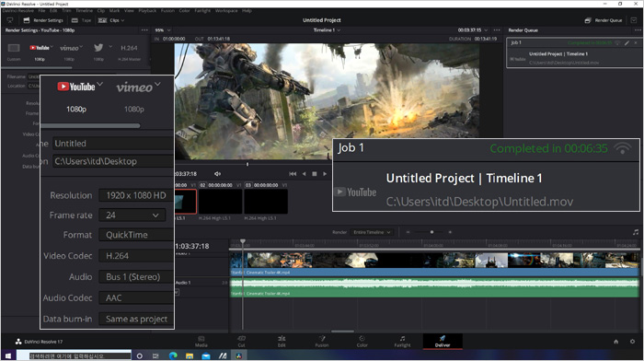This screenshot has width=644, height=361.
Task: Click the Audio Codec AAC field
Action: click(136, 297)
